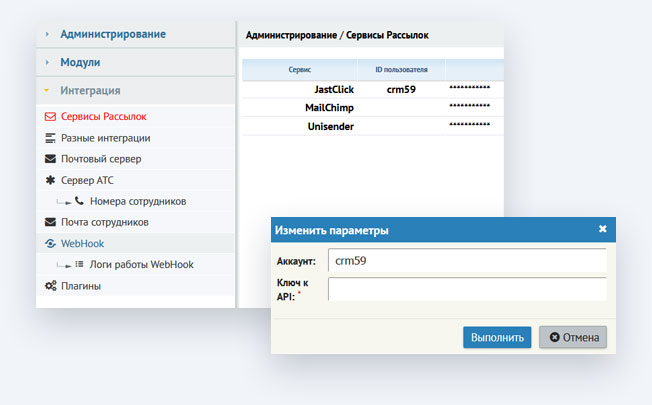Click the WebHook sidebar icon
The width and height of the screenshot is (652, 405).
(50, 243)
